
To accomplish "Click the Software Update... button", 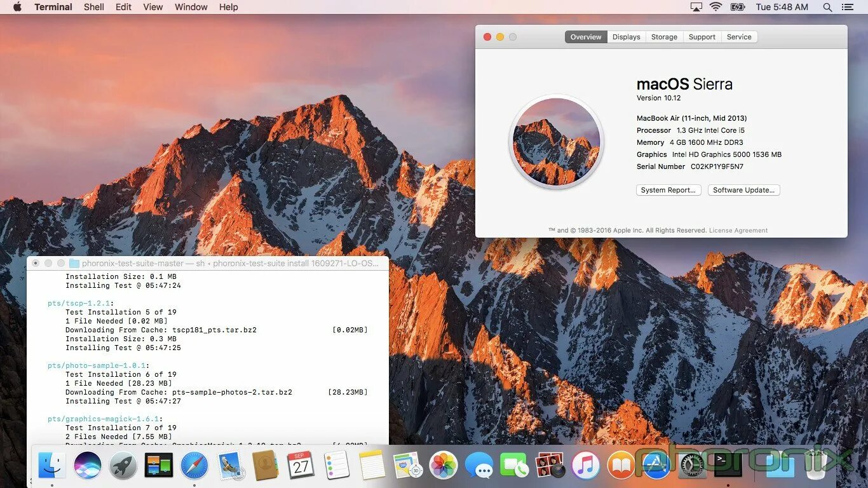I will [x=743, y=190].
